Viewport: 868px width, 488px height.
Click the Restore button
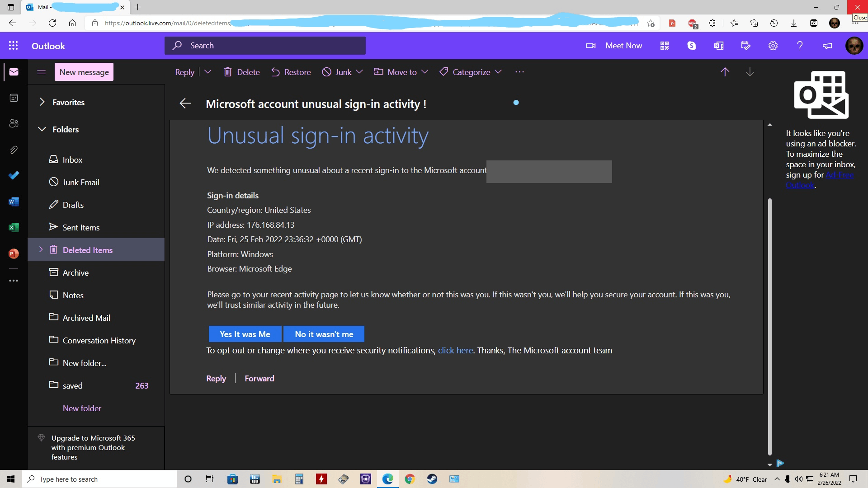point(291,72)
